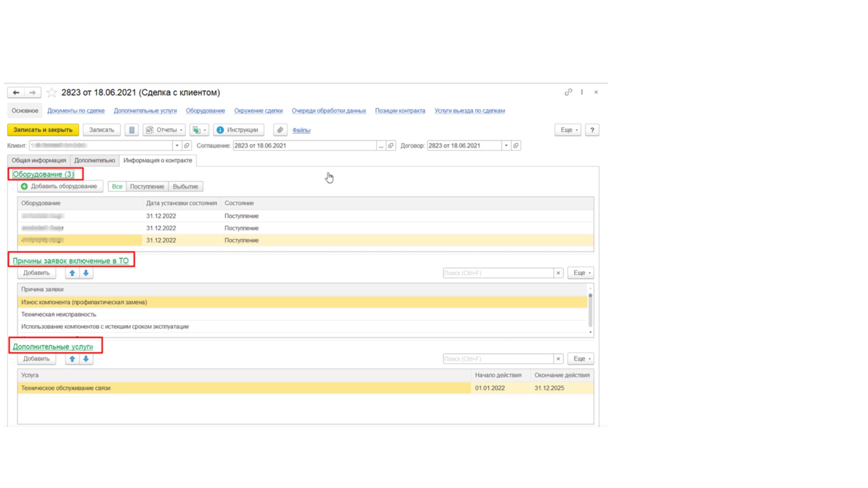Open Основное navigation section
The height and width of the screenshot is (488, 868).
(x=25, y=111)
